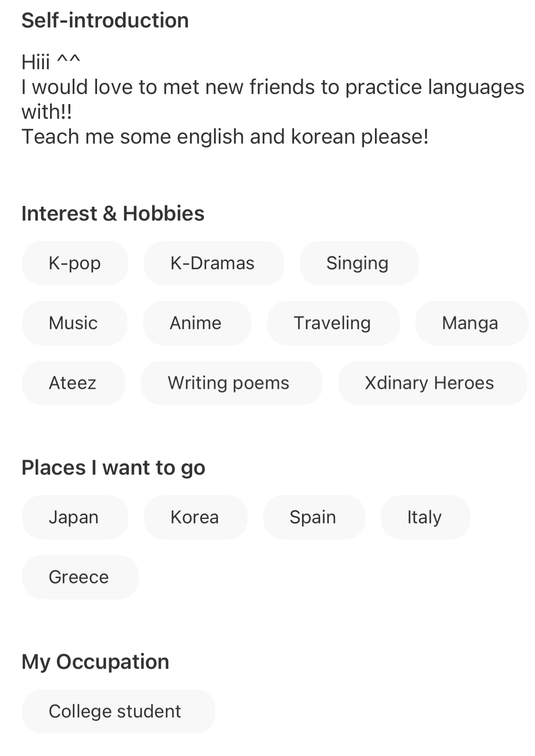Click the Self-introduction heading
This screenshot has width=535, height=756.
tap(105, 20)
